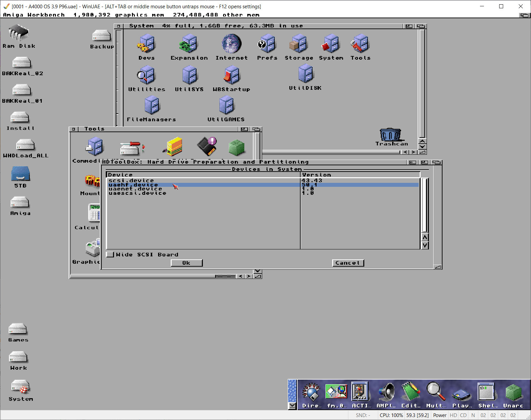Open the UtilDISK drawer icon
This screenshot has width=531, height=420.
point(305,77)
